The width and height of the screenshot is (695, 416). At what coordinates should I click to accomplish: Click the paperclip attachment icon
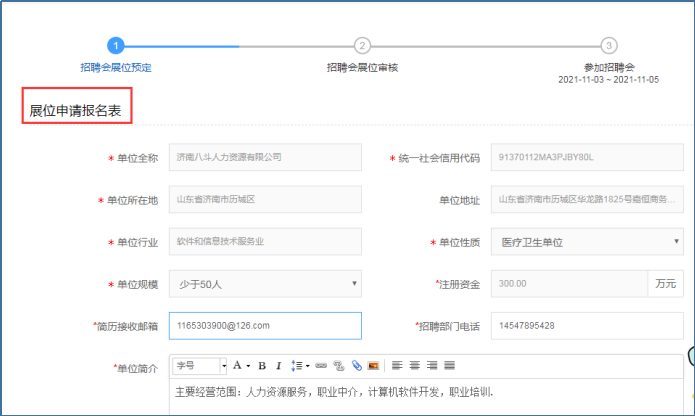[356, 365]
